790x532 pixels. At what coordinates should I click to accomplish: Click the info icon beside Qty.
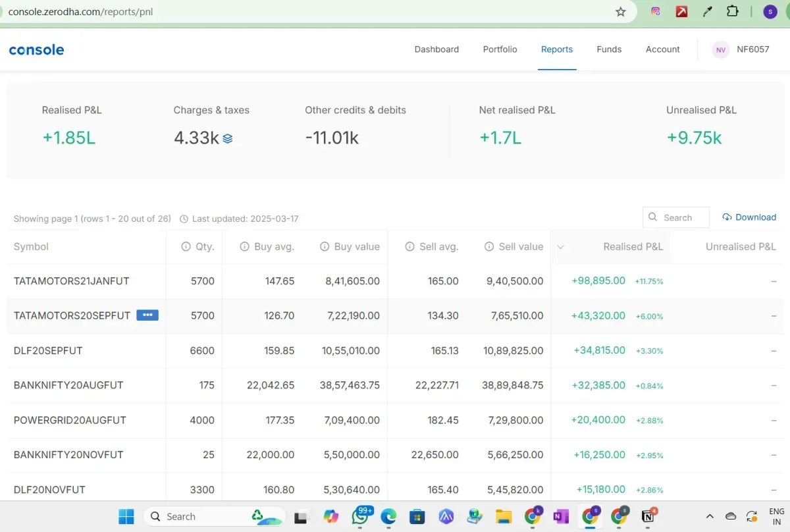(186, 247)
